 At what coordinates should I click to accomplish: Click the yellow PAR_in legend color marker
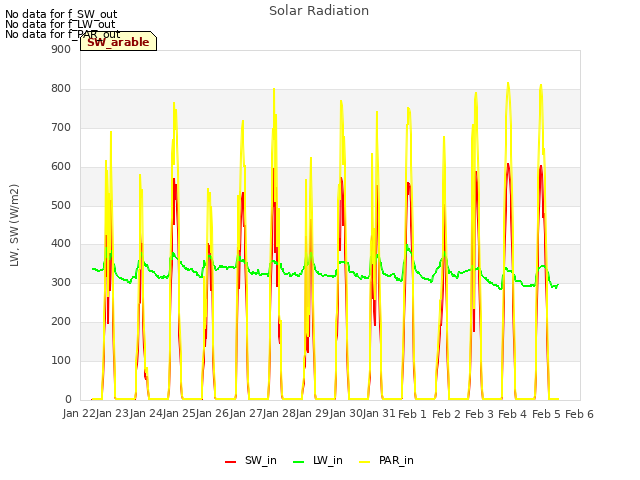pos(364,462)
